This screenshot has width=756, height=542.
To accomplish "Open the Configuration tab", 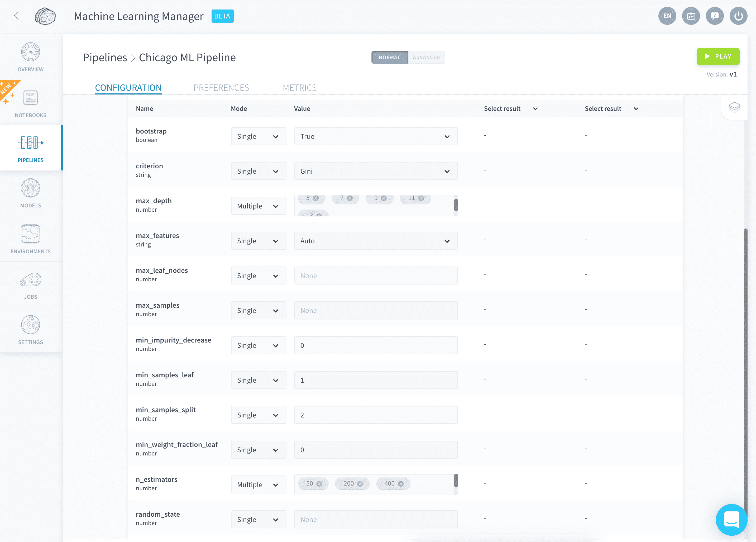I will pos(128,88).
